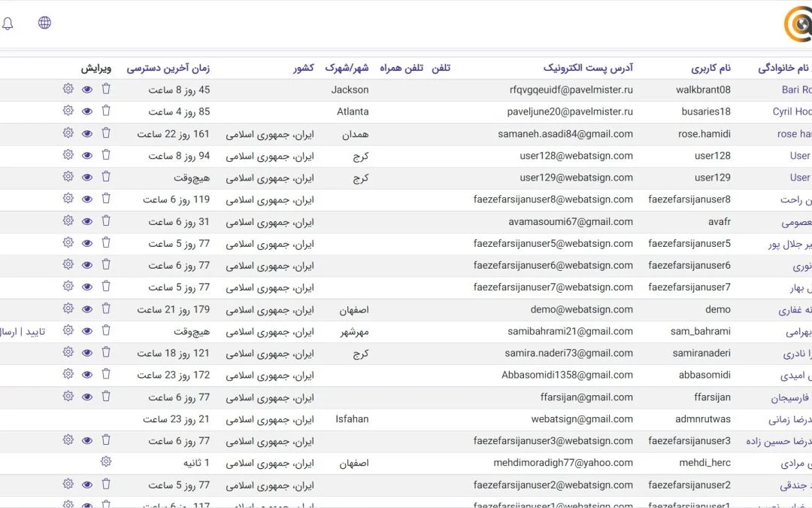The height and width of the screenshot is (508, 812).
Task: Sort by the نام کاربری column header
Action: (710, 68)
